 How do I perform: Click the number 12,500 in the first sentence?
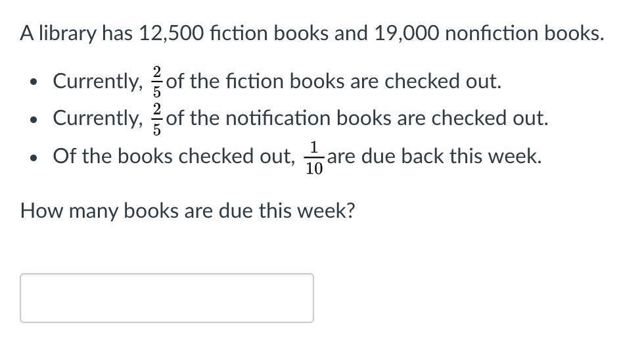click(171, 34)
